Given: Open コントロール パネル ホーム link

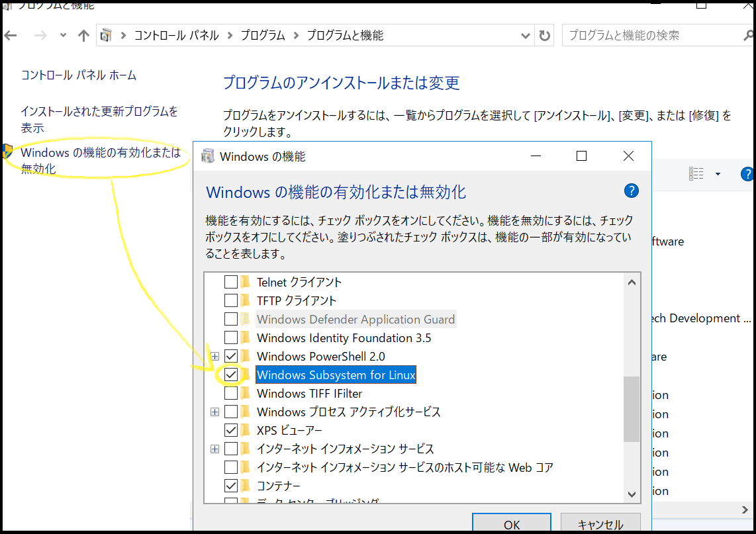Looking at the screenshot, I should 79,75.
